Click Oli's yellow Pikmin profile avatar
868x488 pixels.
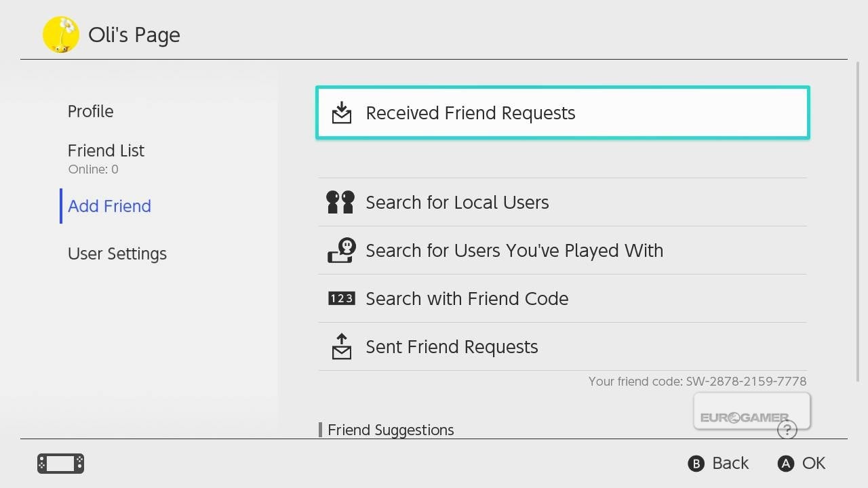[61, 35]
